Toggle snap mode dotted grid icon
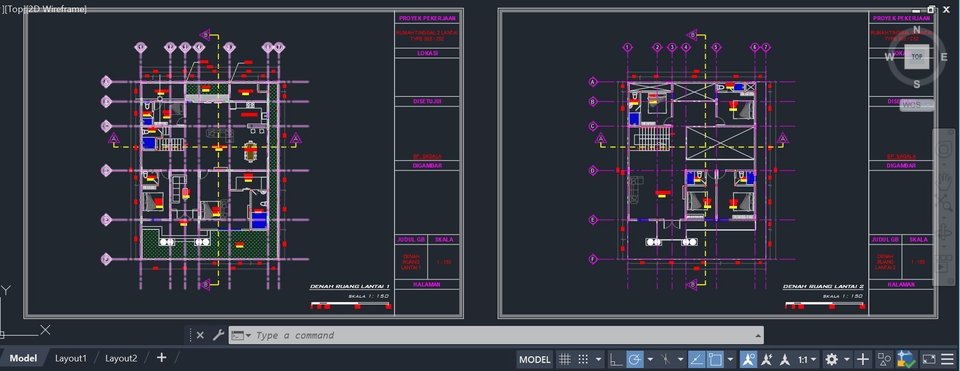 tap(583, 359)
